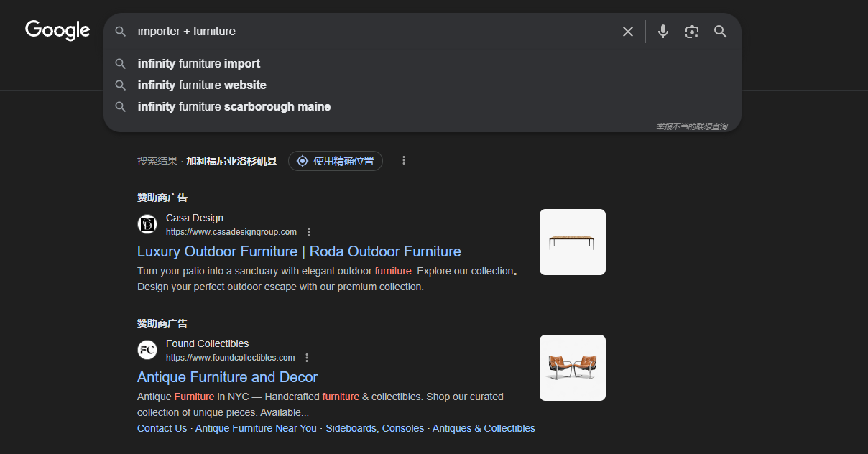
Task: Open the Sideboards, Consoles sitelink
Action: pos(374,428)
